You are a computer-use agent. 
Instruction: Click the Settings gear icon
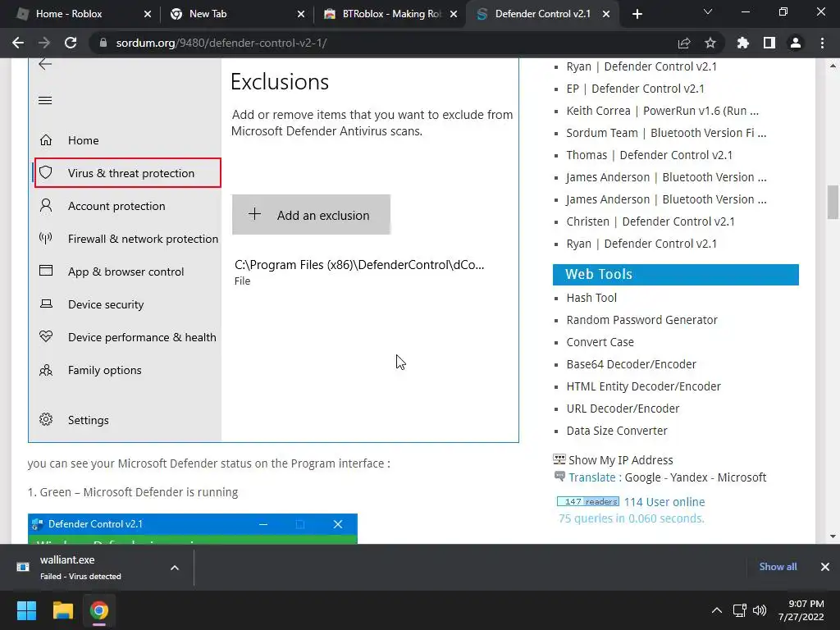tap(46, 419)
